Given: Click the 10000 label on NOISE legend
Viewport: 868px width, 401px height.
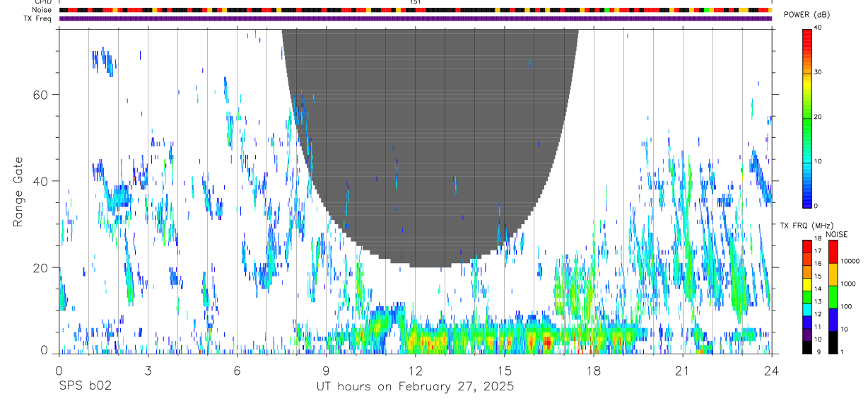Looking at the screenshot, I should click(x=849, y=261).
